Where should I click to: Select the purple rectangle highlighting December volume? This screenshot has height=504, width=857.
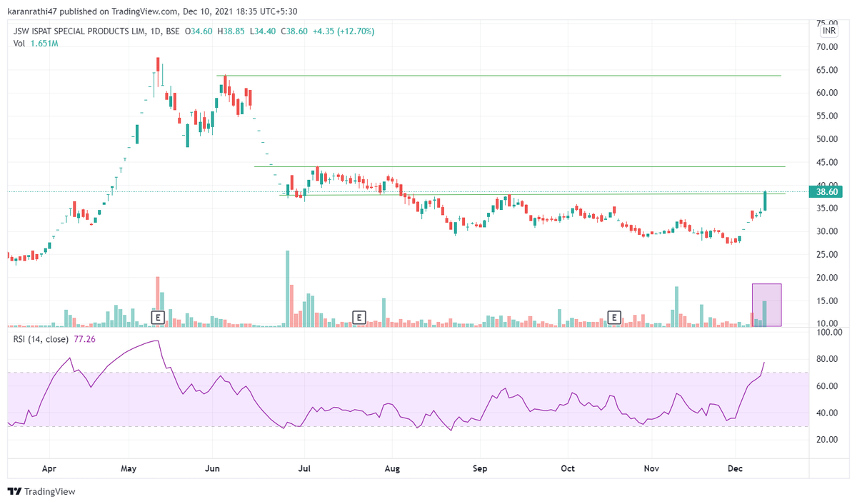(x=766, y=303)
